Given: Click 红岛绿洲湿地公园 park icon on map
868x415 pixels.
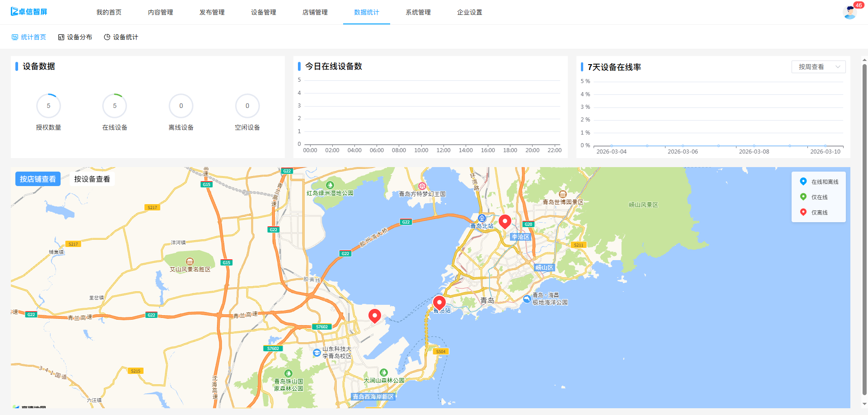Looking at the screenshot, I should click(330, 185).
